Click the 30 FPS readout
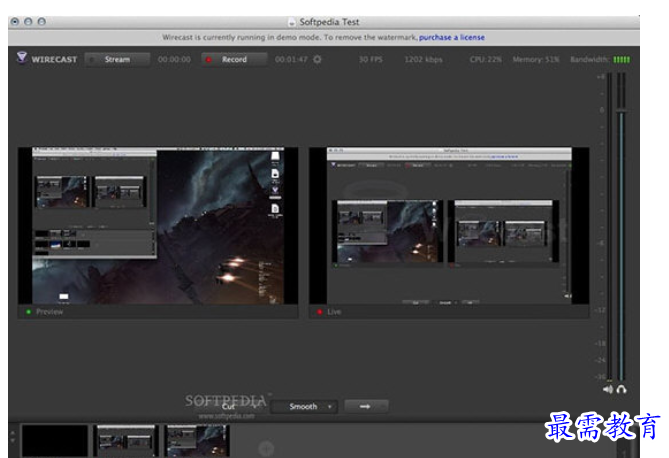Image resolution: width=669 pixels, height=458 pixels. click(x=370, y=59)
